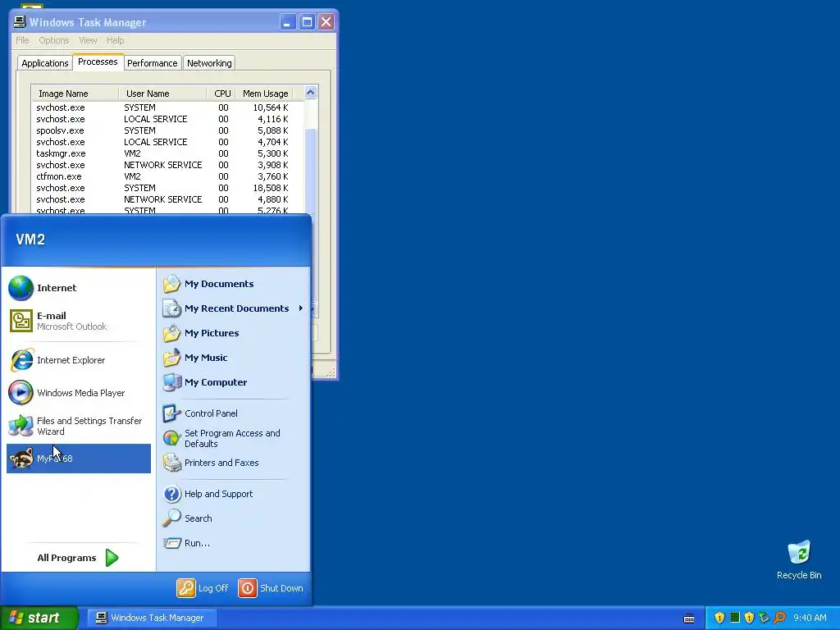
Task: Open Files and Settings Transfer Wizard
Action: coord(78,426)
